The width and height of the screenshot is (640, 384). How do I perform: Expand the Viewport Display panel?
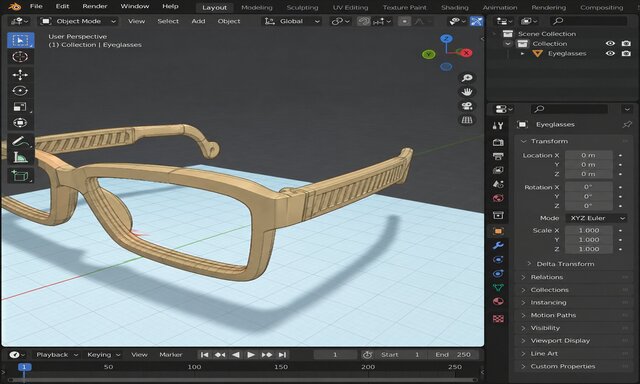pos(524,340)
